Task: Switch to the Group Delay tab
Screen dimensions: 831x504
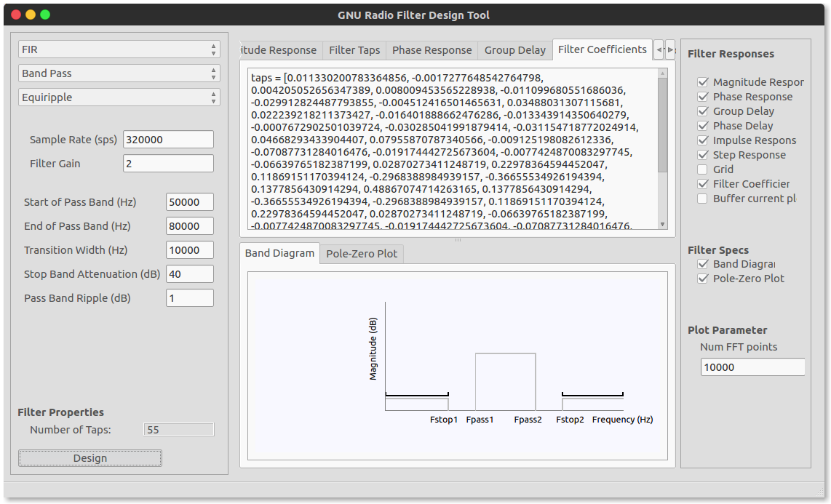Action: [514, 50]
